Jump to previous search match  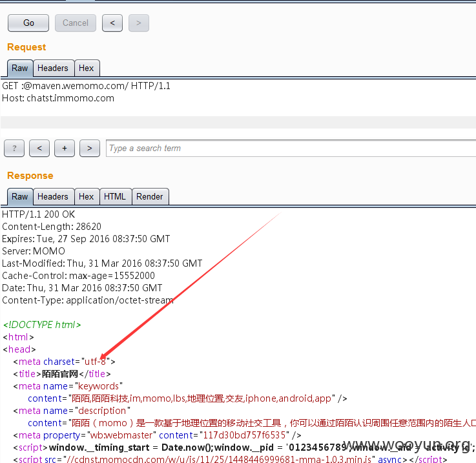[x=39, y=148]
